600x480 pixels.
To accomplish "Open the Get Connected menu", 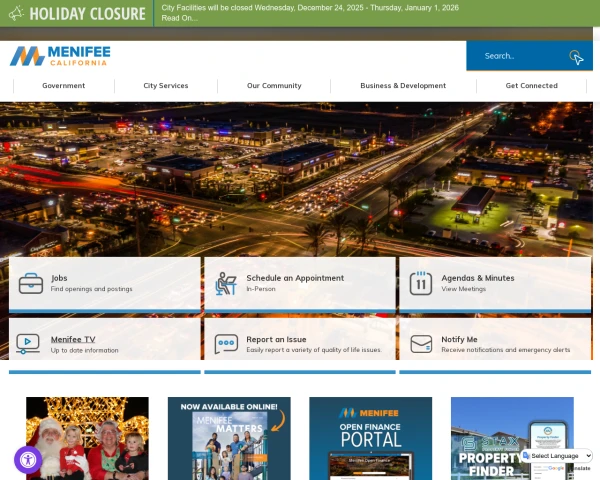I will tap(532, 86).
